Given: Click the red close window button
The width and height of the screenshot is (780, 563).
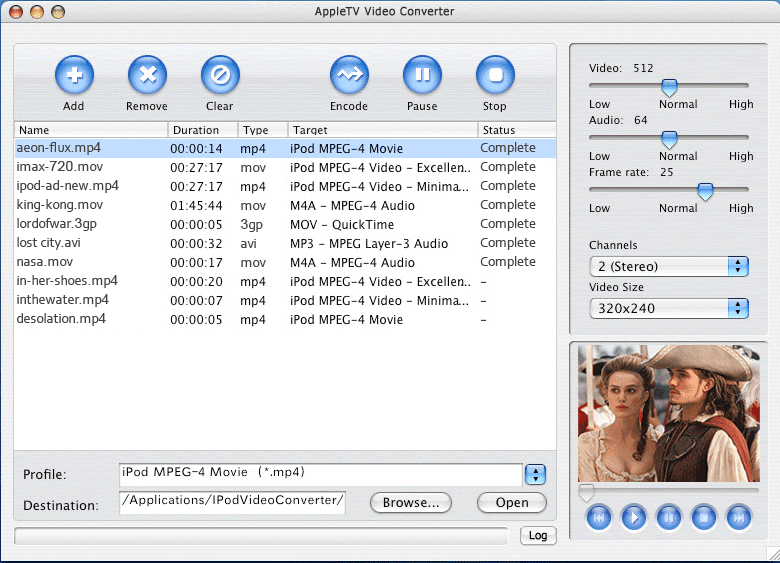Looking at the screenshot, I should (16, 11).
